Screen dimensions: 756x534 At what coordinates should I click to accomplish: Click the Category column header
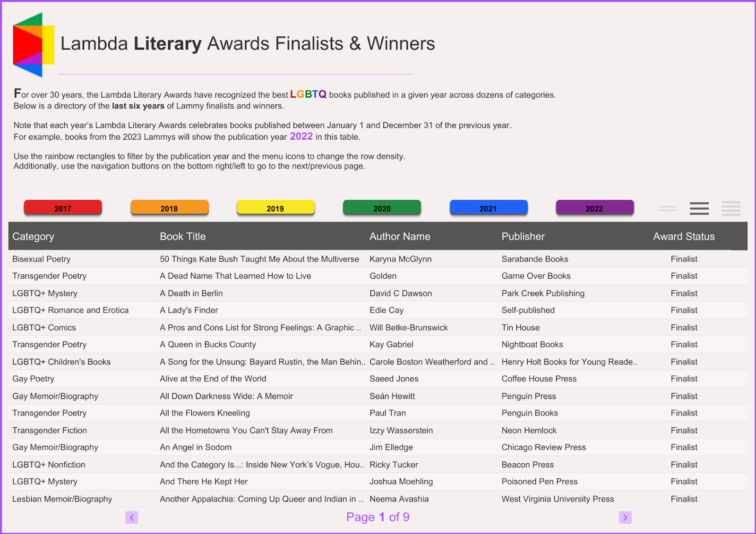click(33, 237)
